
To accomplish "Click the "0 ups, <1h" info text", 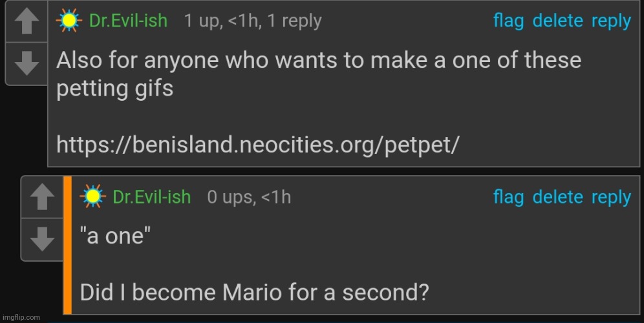I will click(x=249, y=197).
